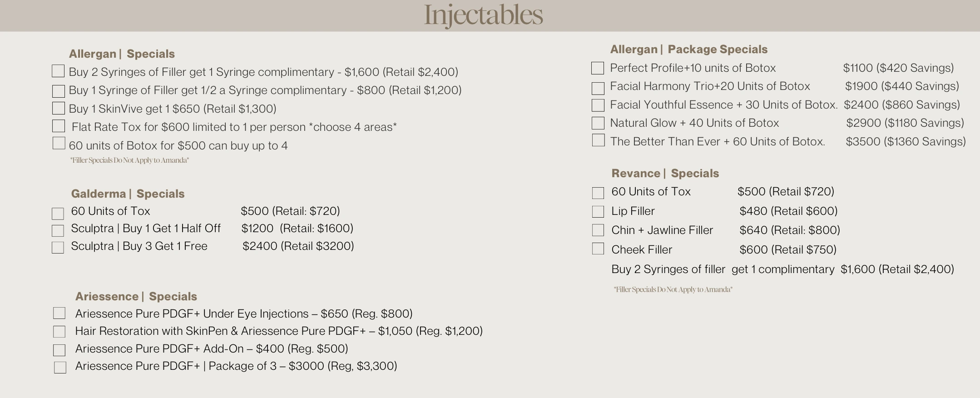Check the Buy 2 Syringes of Filler box

pos(58,71)
